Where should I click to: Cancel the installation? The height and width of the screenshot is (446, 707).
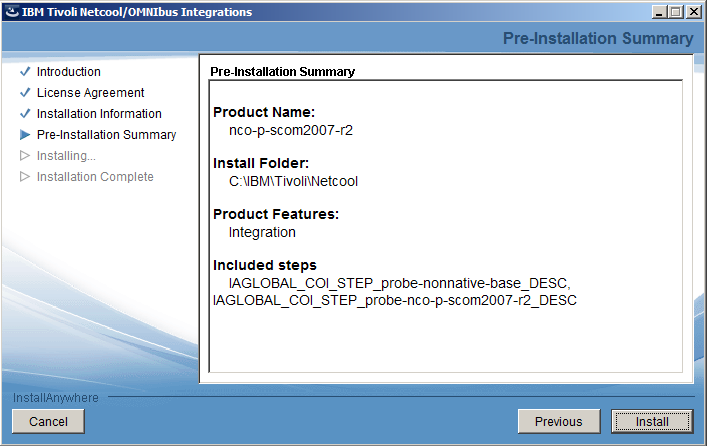(x=48, y=421)
